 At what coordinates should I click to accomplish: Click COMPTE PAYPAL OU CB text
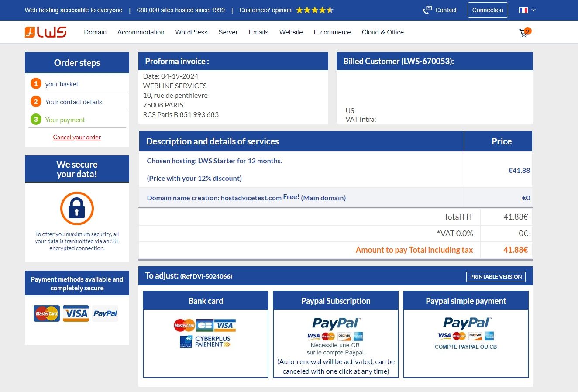pos(466,347)
